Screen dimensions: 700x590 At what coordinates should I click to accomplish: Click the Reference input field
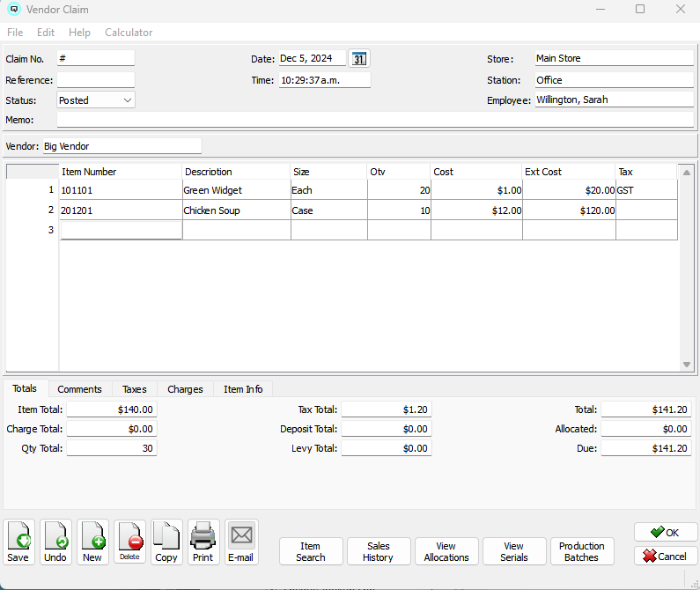click(x=96, y=79)
